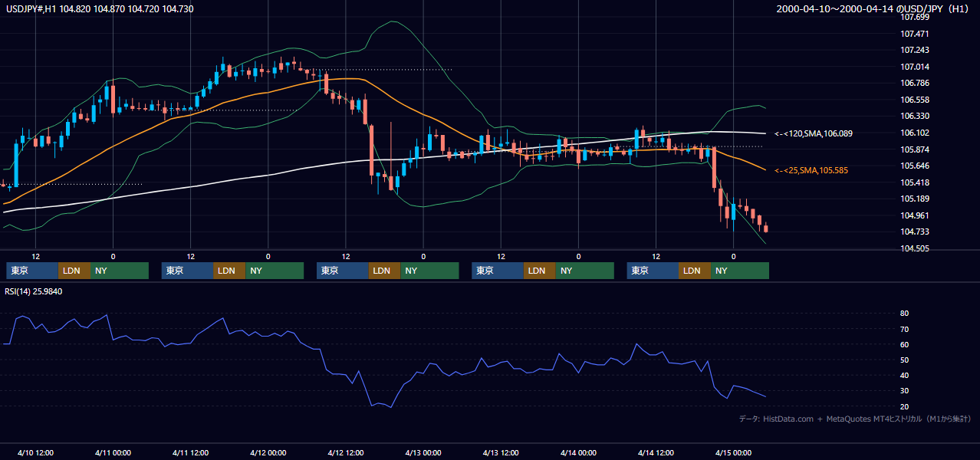Select the fifth 東京 session block
The width and height of the screenshot is (980, 460).
(653, 271)
